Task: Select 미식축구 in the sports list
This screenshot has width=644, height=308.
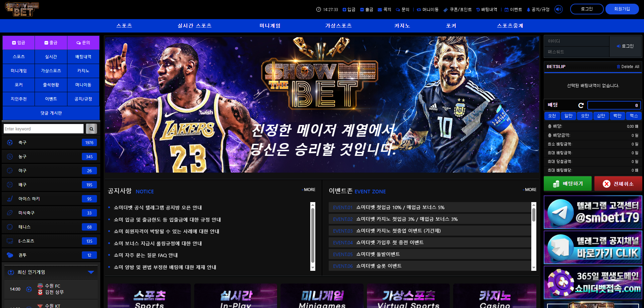Action: [x=51, y=213]
